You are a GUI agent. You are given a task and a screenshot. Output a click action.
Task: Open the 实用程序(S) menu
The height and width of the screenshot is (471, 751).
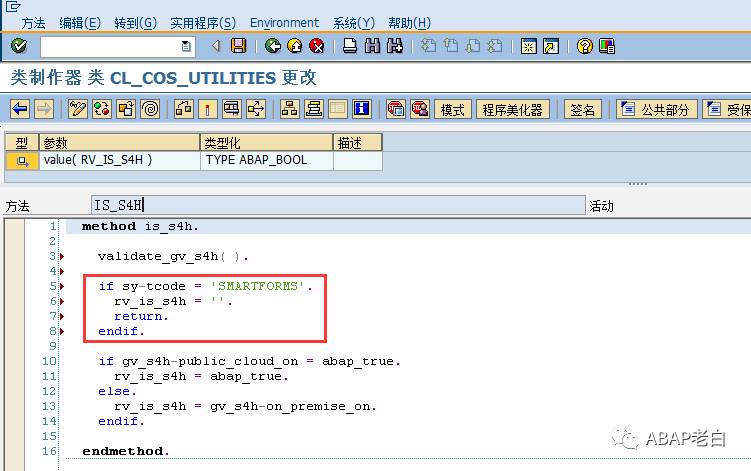pyautogui.click(x=203, y=23)
